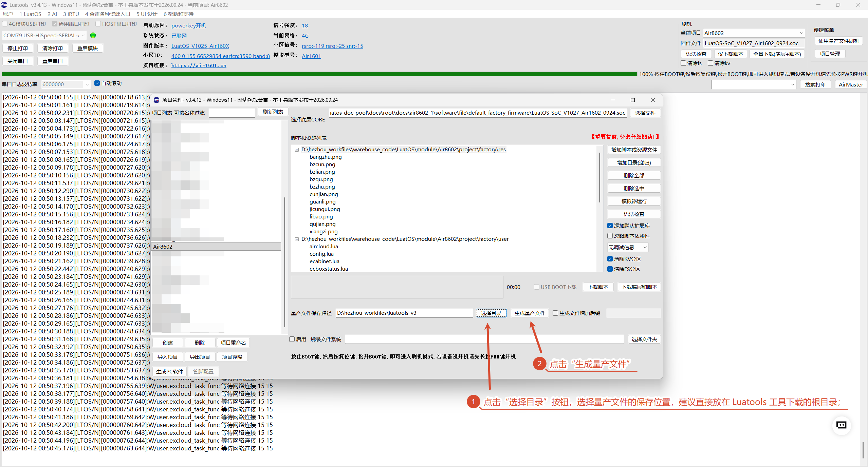Open the 5 UI 设计 menu
Viewport: 868px width, 467px height.
pos(147,14)
